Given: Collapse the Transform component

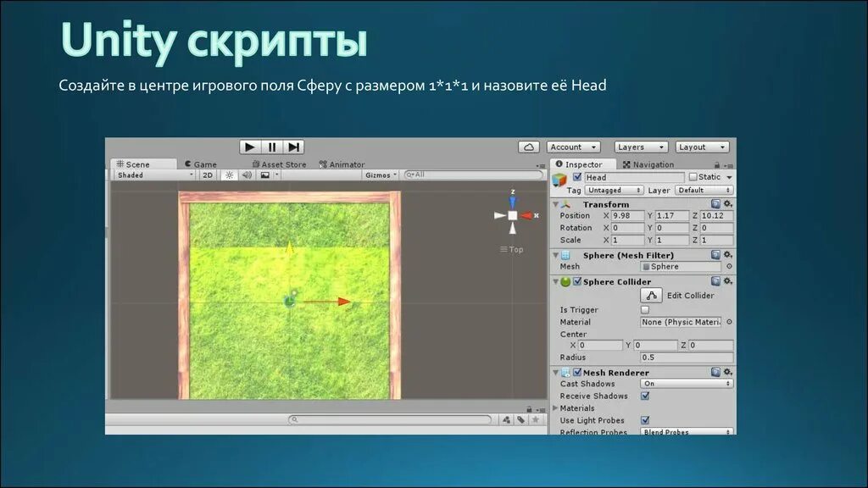Looking at the screenshot, I should [556, 204].
